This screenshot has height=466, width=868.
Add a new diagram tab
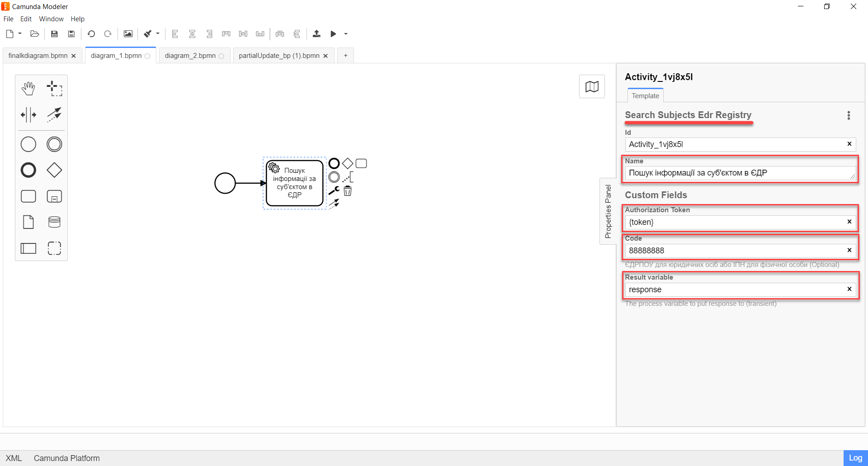click(346, 55)
